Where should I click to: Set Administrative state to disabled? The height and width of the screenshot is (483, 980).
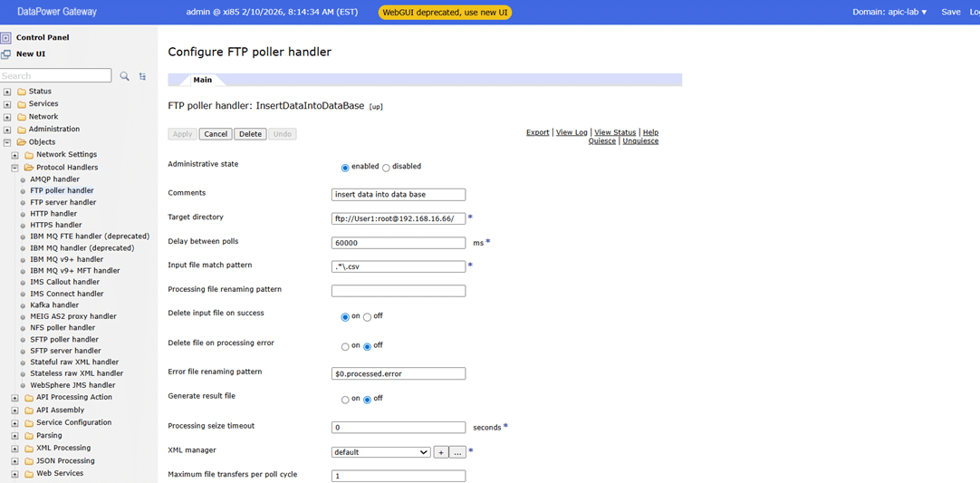(386, 168)
